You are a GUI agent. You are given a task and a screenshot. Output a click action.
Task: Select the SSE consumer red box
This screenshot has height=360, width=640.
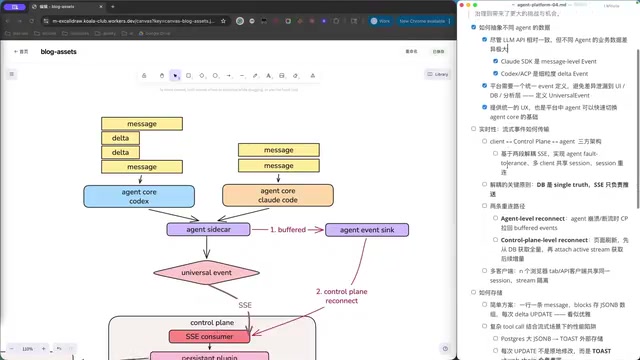[209, 336]
